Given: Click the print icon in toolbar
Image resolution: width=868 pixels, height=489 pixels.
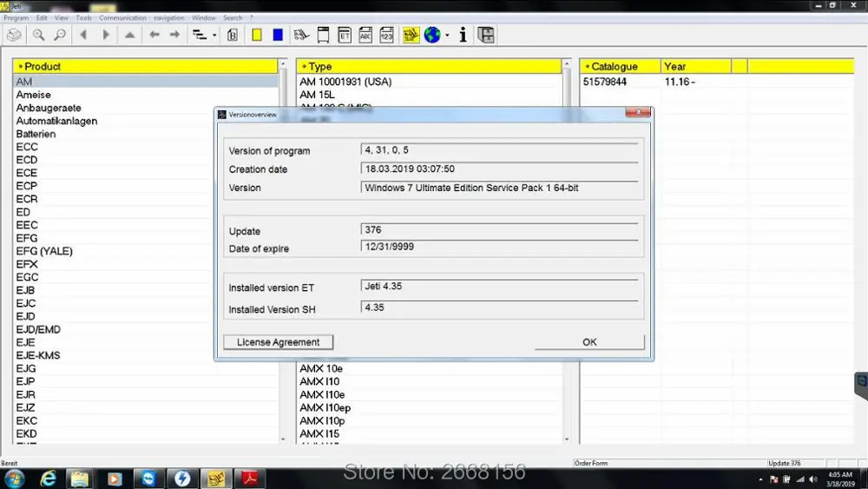Looking at the screenshot, I should (15, 36).
